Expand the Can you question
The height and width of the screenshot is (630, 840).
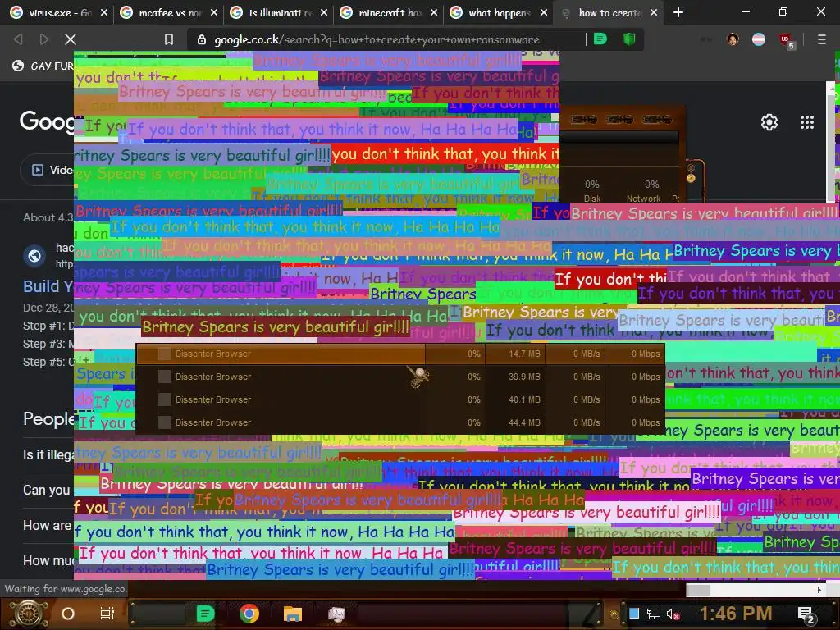[x=47, y=491]
